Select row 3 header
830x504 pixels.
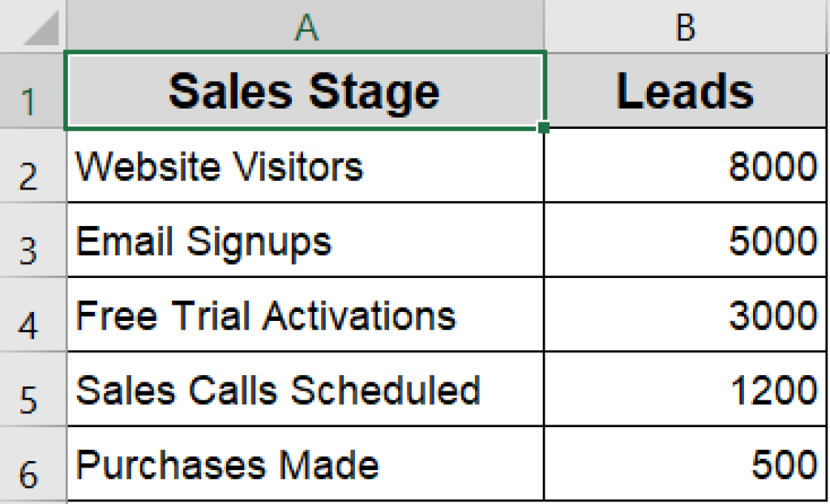tap(31, 240)
